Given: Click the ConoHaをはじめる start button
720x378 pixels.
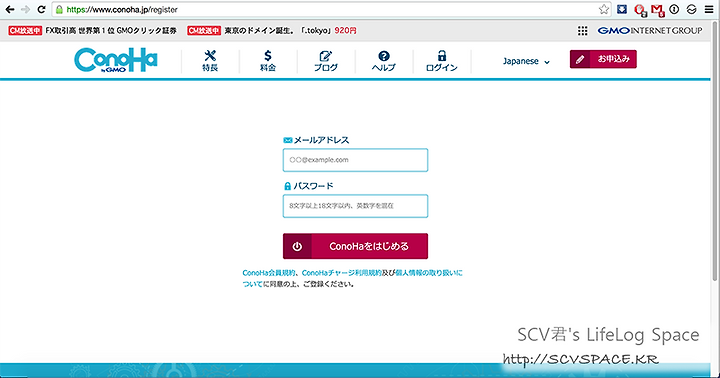Looking at the screenshot, I should coord(355,246).
